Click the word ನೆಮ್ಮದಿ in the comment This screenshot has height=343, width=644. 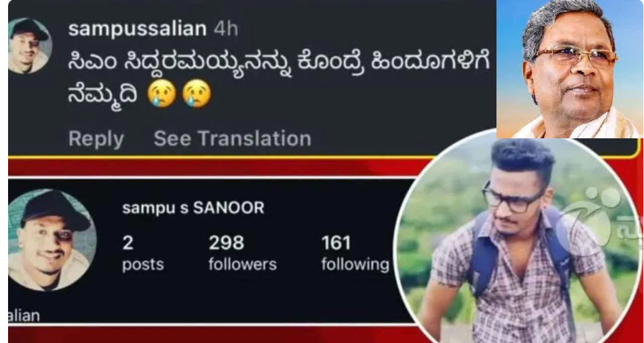(x=103, y=94)
